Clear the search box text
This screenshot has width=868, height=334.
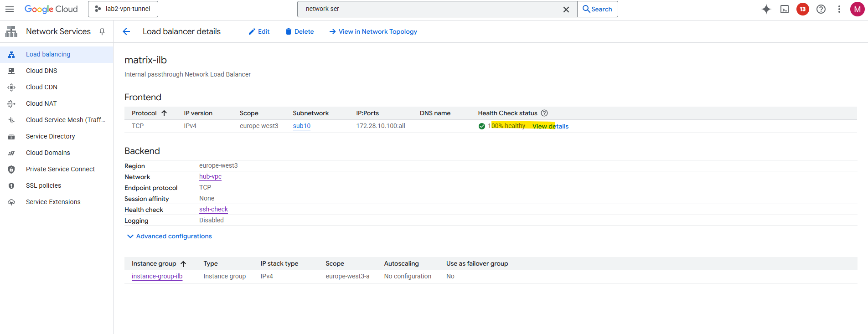[x=566, y=9]
